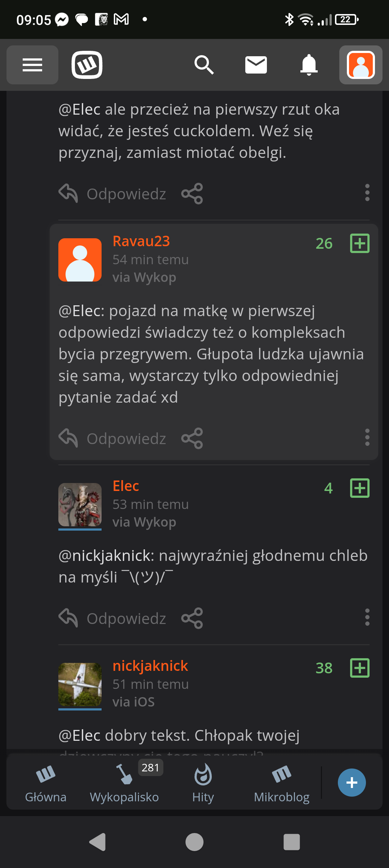Upvote nickjaknick's comment with plus

360,668
